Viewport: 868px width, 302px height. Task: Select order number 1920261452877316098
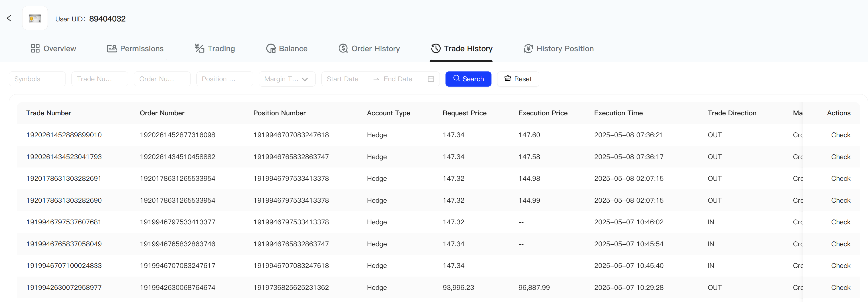(177, 135)
